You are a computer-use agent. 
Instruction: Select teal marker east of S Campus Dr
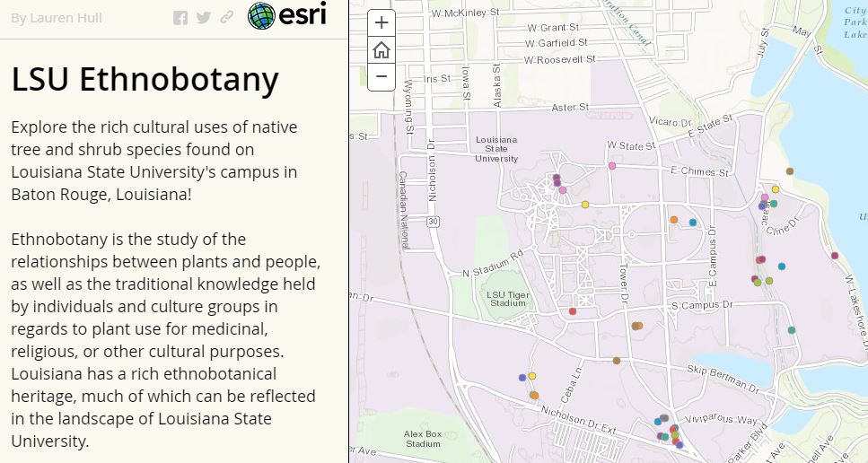tap(792, 330)
